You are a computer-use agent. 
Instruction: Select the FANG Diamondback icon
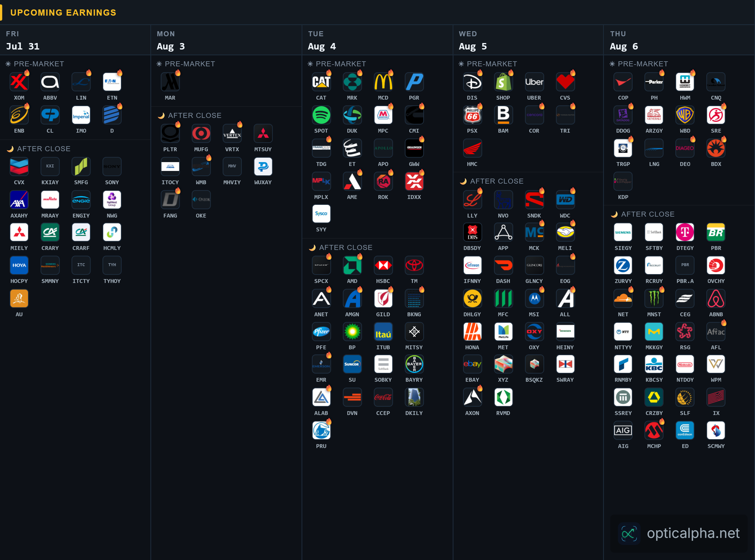[x=170, y=200]
